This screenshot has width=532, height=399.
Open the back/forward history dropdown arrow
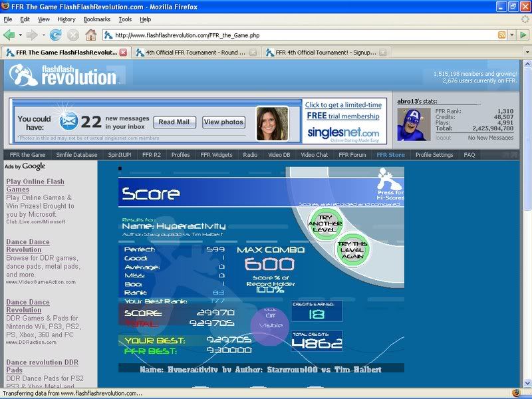click(x=44, y=35)
